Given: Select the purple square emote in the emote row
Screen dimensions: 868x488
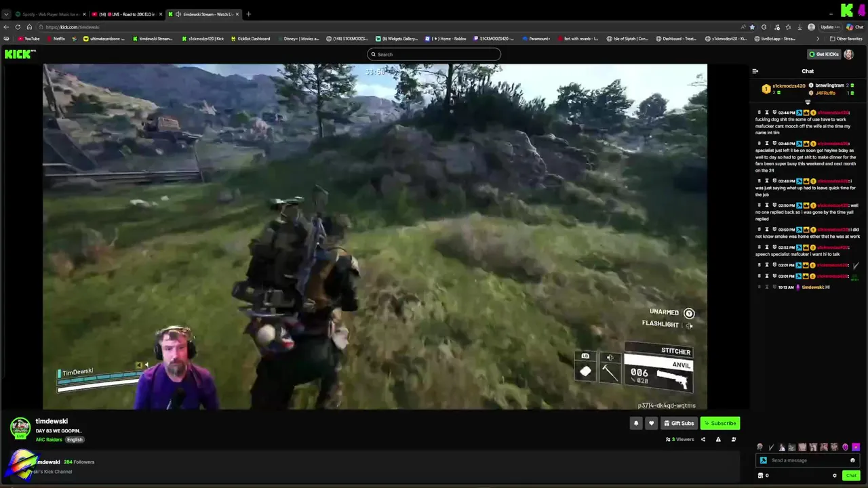Looking at the screenshot, I should (856, 447).
